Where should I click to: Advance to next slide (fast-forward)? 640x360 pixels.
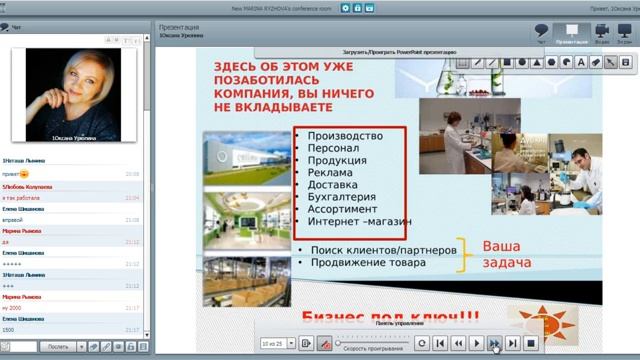494,343
